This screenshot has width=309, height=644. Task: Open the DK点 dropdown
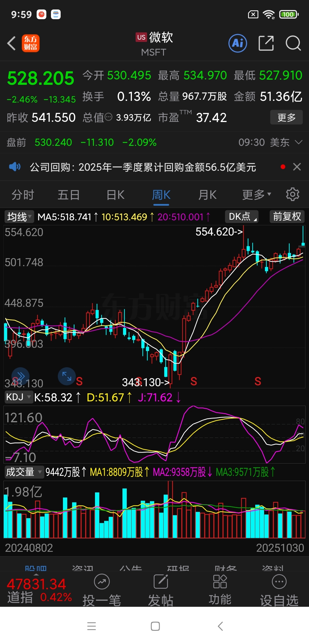point(242,217)
